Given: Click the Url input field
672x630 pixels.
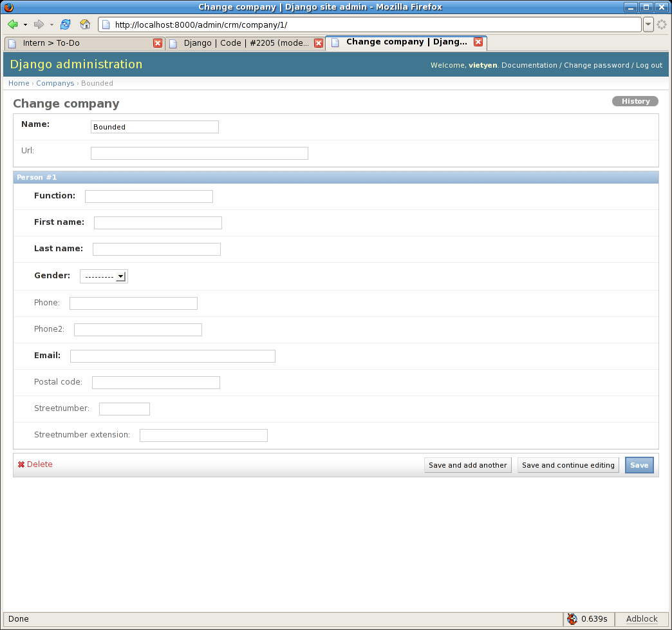Looking at the screenshot, I should [200, 153].
